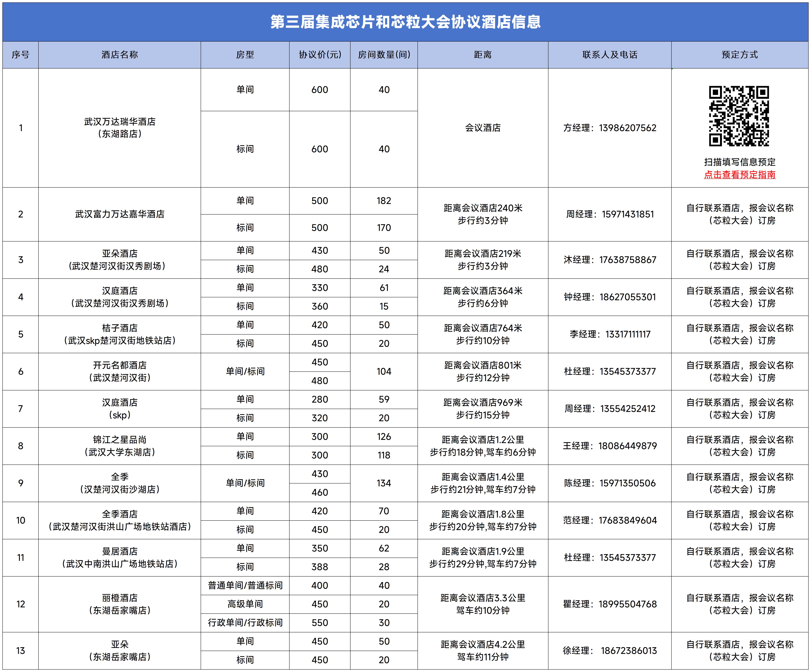Click distance cell 距离会议酒店801米

coord(483,372)
